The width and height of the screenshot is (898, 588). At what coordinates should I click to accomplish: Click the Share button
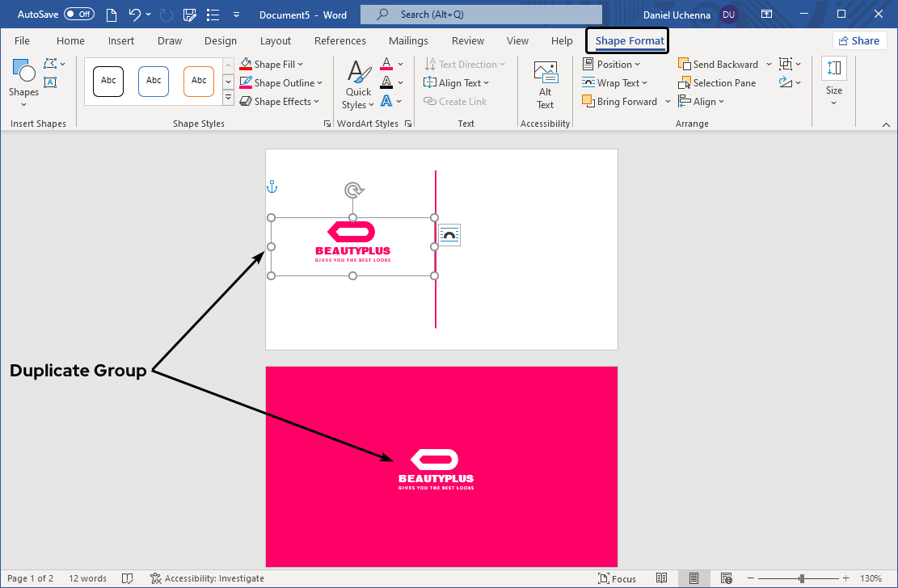pyautogui.click(x=859, y=41)
